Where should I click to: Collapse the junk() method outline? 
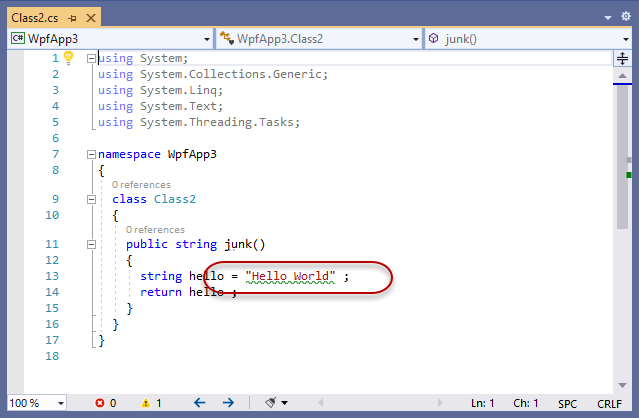click(92, 243)
